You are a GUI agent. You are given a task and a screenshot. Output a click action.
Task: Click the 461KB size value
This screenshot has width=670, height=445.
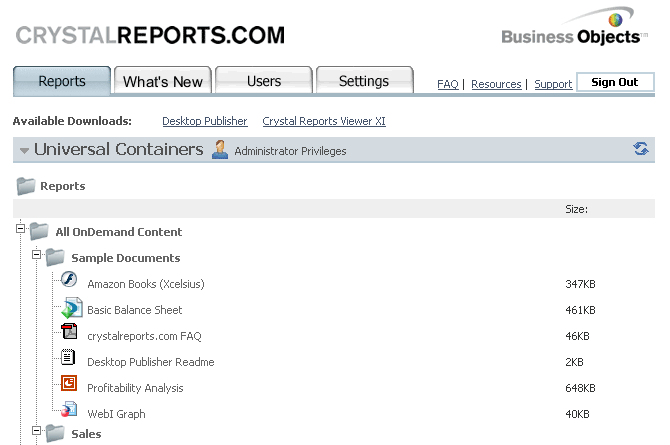point(580,310)
